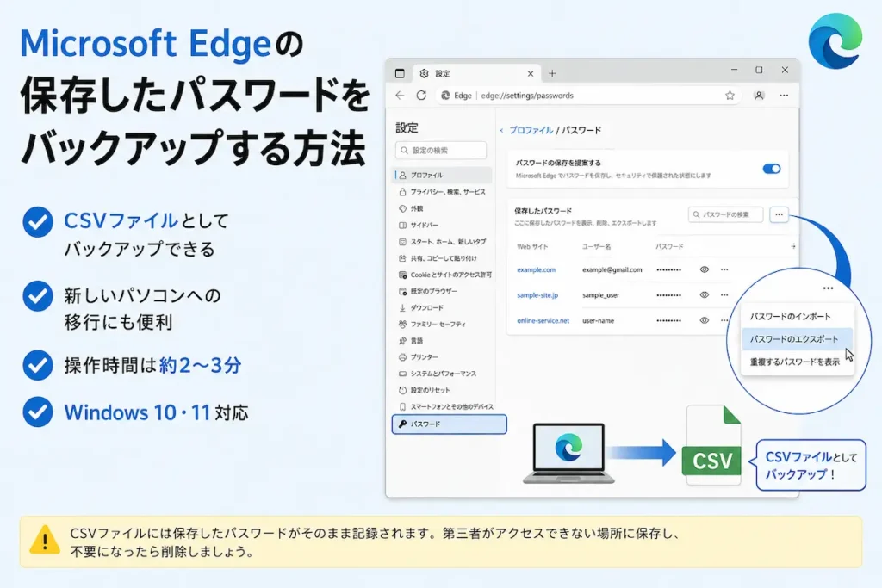882x588 pixels.
Task: Select the highlighted パスワード sidebar item
Action: (x=449, y=424)
